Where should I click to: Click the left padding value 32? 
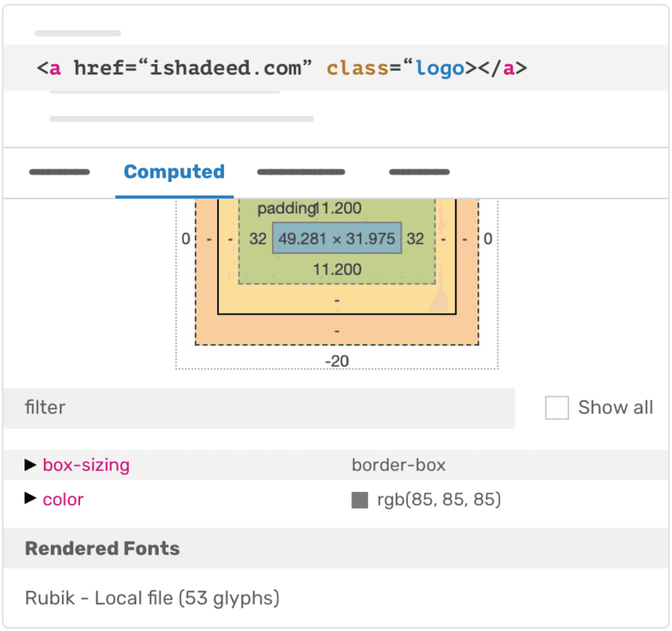(257, 238)
